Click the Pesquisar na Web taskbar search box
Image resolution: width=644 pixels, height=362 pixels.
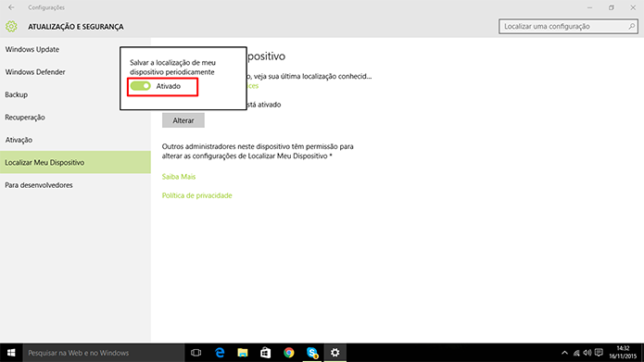pos(103,353)
